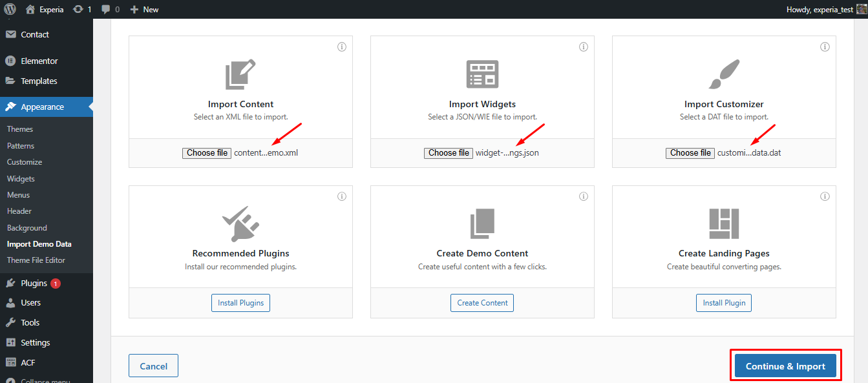Open the Menus submenu item
Image resolution: width=868 pixels, height=383 pixels.
(19, 195)
